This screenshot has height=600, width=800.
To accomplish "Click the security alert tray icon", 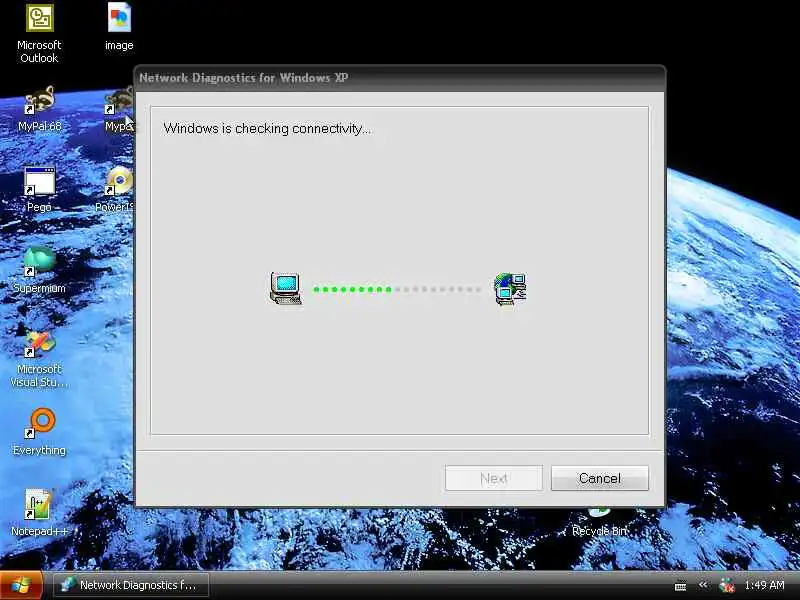I will [x=727, y=585].
